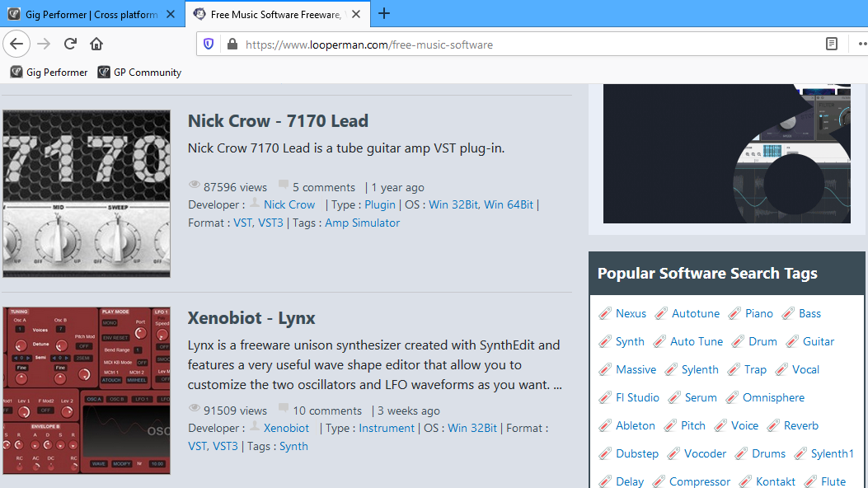Close the Gig Performer tab
This screenshot has height=488, width=868.
pos(171,14)
